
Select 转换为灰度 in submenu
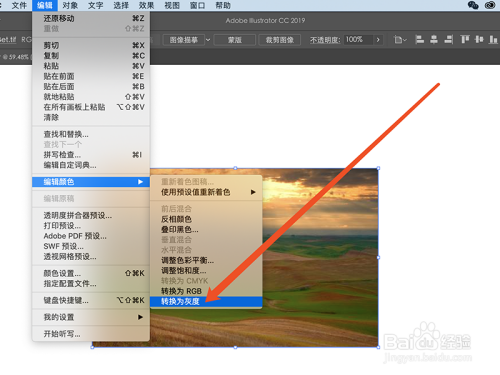(206, 302)
